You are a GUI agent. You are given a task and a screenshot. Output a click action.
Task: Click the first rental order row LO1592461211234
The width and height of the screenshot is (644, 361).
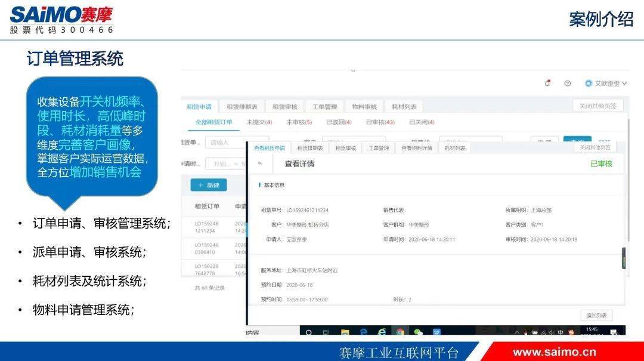point(206,227)
